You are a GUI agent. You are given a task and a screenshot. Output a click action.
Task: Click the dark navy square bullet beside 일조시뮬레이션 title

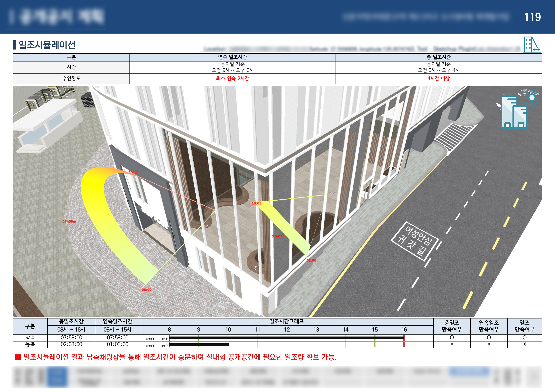point(15,45)
